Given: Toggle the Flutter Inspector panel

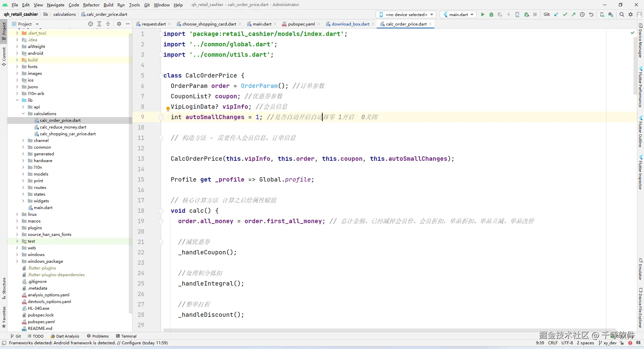Looking at the screenshot, I should (640, 172).
